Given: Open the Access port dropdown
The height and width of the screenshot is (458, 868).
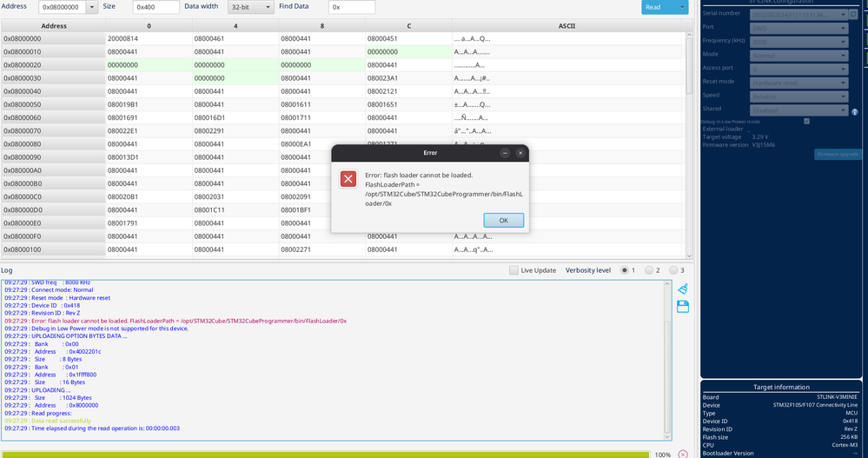Looking at the screenshot, I should tap(798, 70).
